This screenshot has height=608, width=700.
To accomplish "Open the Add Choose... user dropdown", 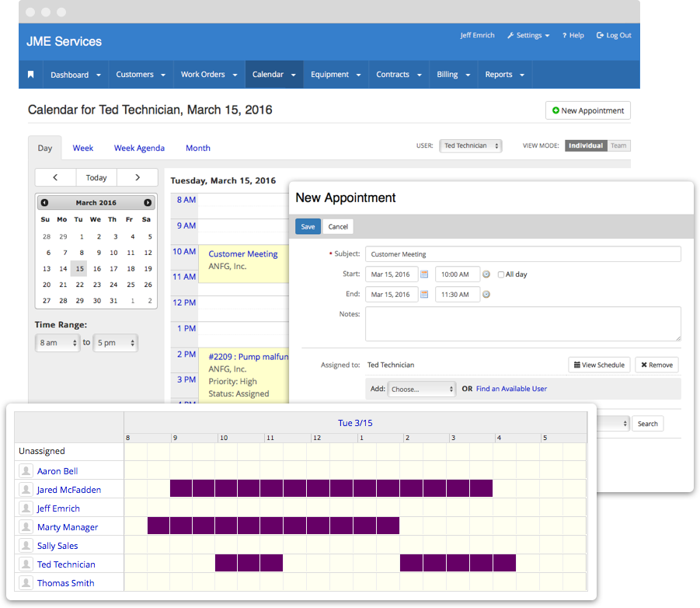I will coord(421,389).
